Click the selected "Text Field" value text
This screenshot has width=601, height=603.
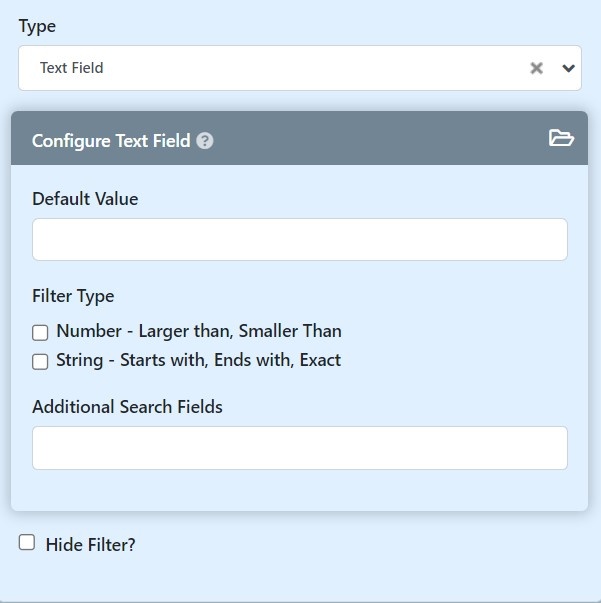[72, 68]
